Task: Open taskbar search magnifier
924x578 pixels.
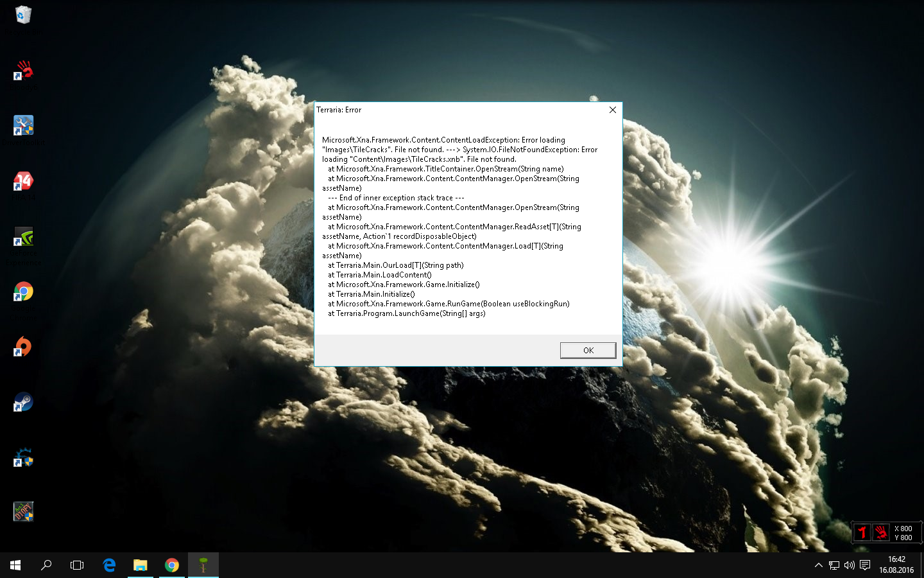Action: [x=46, y=565]
